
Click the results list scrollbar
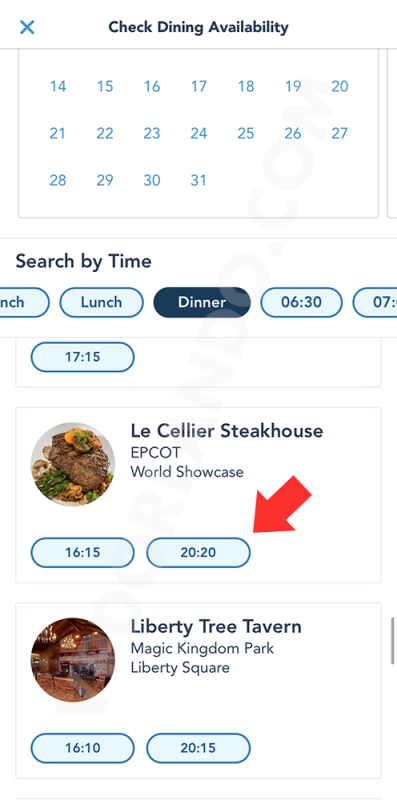[x=392, y=641]
